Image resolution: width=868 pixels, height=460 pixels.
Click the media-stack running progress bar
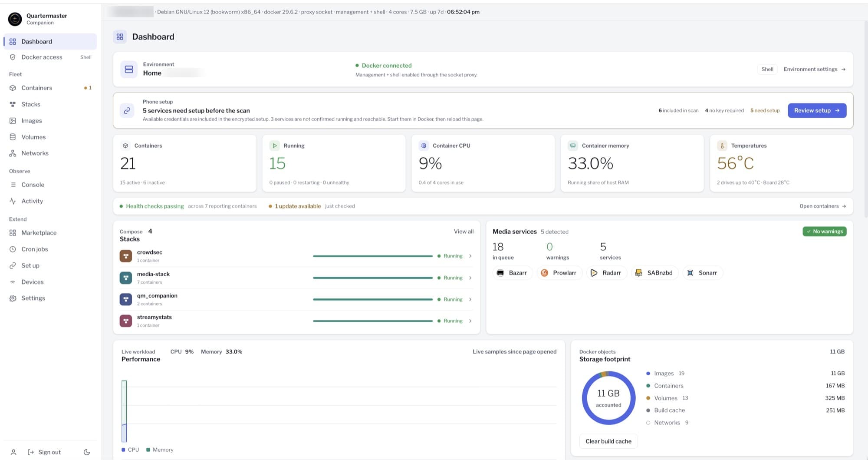coord(373,278)
